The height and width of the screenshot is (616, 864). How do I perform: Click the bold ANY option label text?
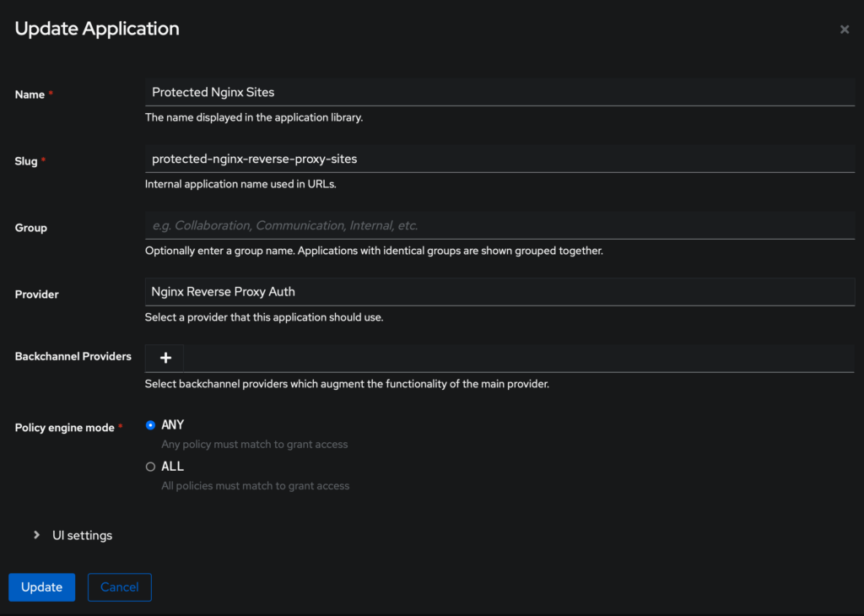click(x=172, y=424)
